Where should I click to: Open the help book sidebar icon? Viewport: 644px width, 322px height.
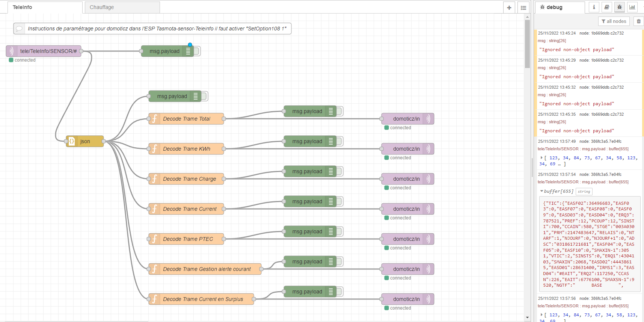[x=606, y=7]
